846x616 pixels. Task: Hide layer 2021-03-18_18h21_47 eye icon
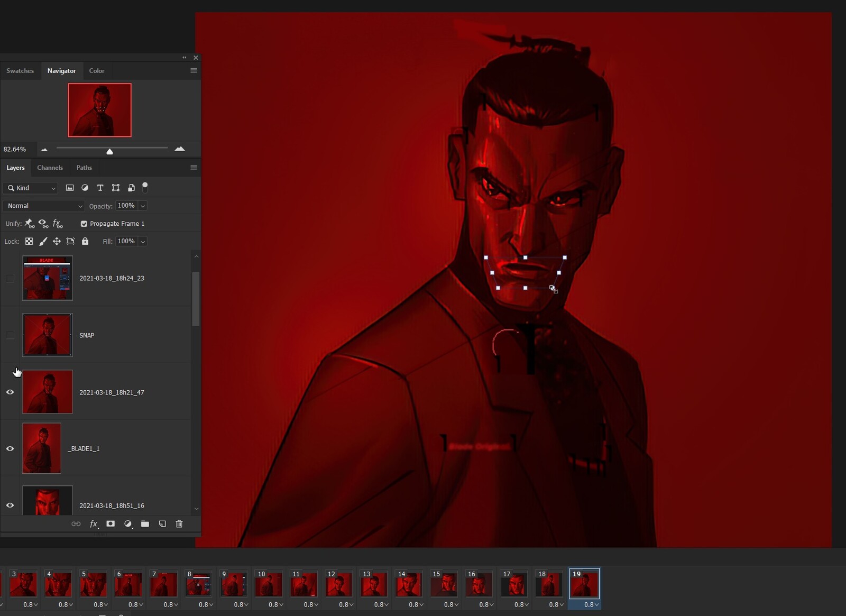[x=10, y=392]
